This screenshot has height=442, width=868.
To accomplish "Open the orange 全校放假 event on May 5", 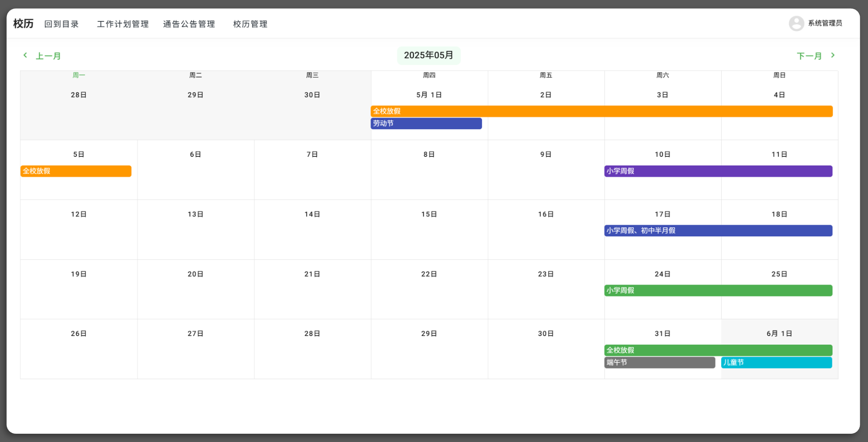I will tap(76, 171).
